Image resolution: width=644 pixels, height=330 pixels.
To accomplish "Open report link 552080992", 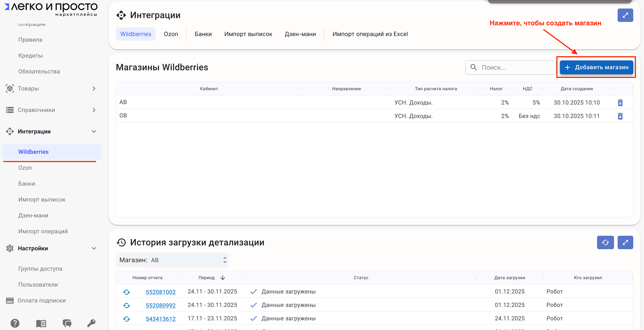I will click(x=161, y=305).
